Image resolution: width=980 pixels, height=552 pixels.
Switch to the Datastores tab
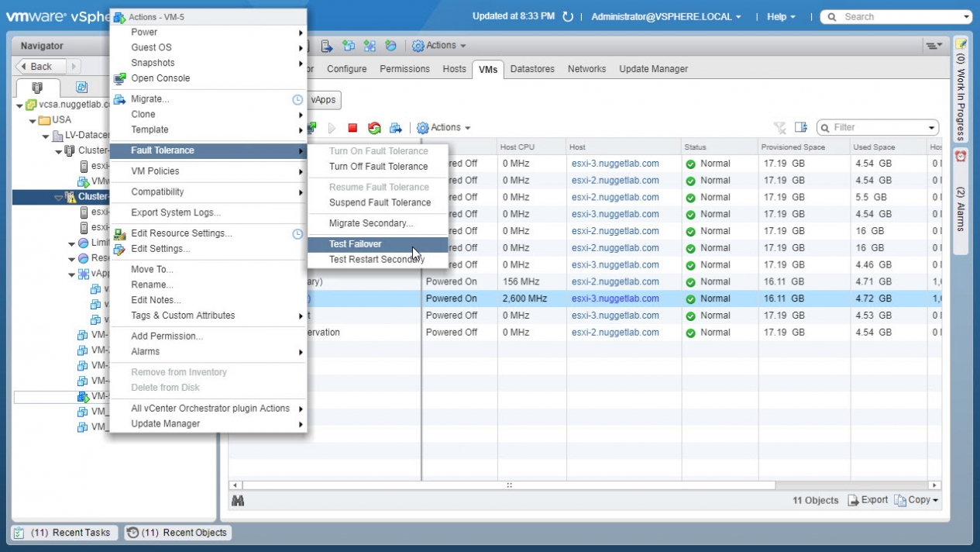point(532,69)
